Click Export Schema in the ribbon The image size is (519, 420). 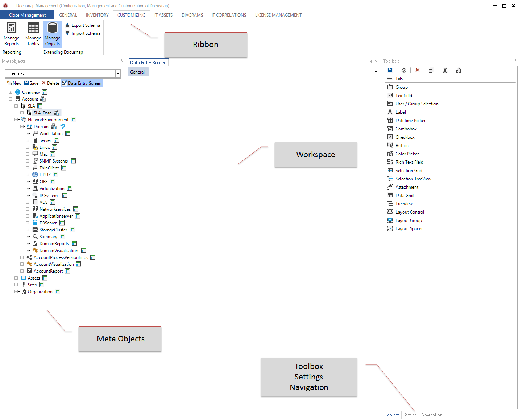coord(83,25)
